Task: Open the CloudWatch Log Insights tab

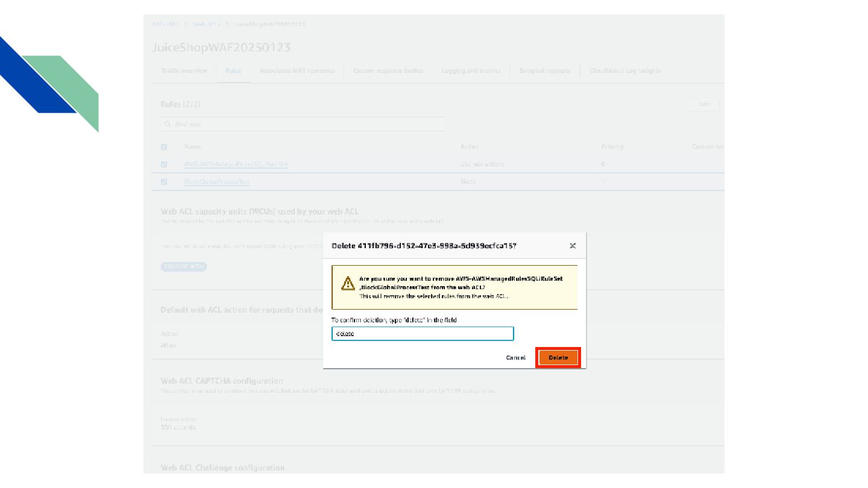Action: pyautogui.click(x=625, y=70)
